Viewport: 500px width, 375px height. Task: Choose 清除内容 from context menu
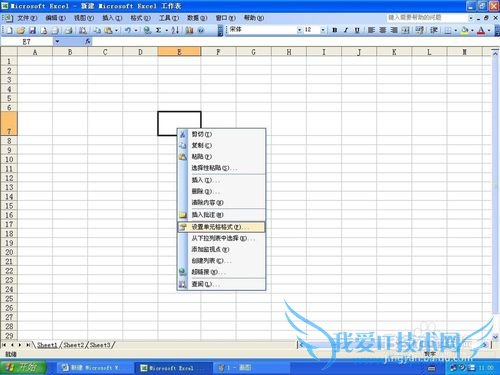click(x=221, y=202)
